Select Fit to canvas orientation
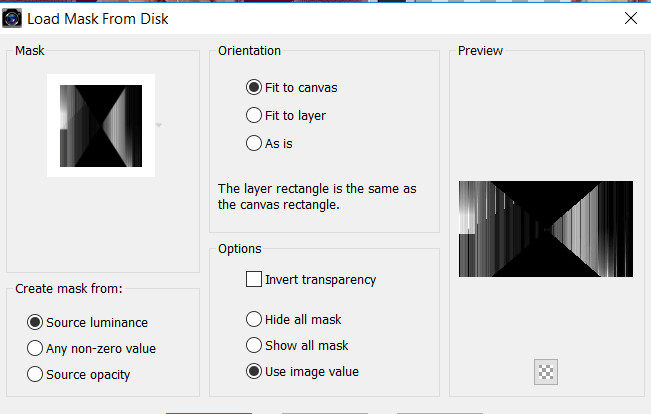The width and height of the screenshot is (651, 414). (254, 87)
